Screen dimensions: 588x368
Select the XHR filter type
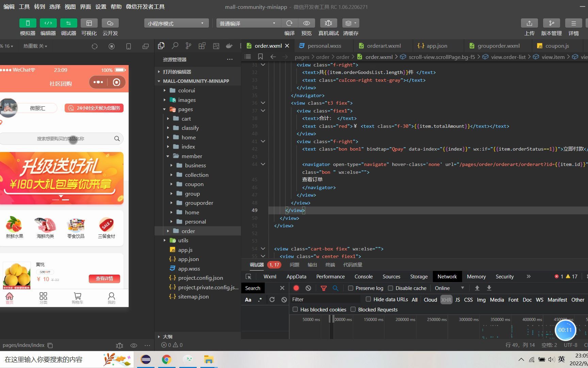coord(446,300)
